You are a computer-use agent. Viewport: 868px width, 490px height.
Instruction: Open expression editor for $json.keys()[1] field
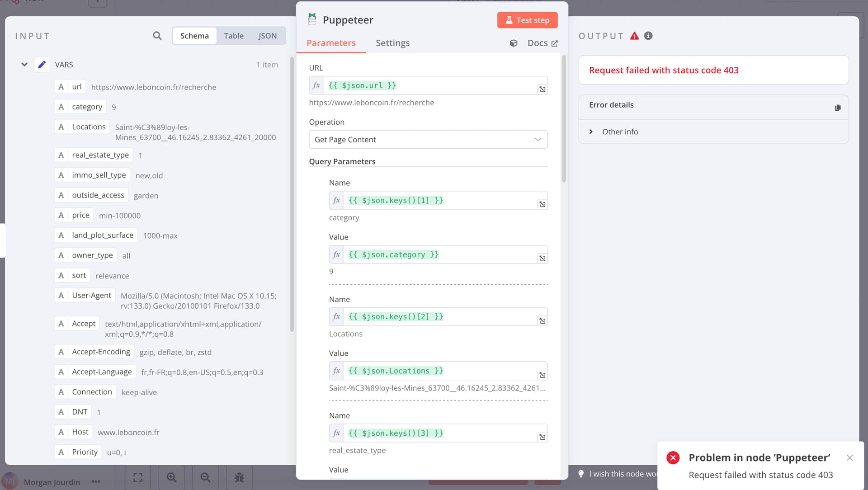(x=542, y=204)
